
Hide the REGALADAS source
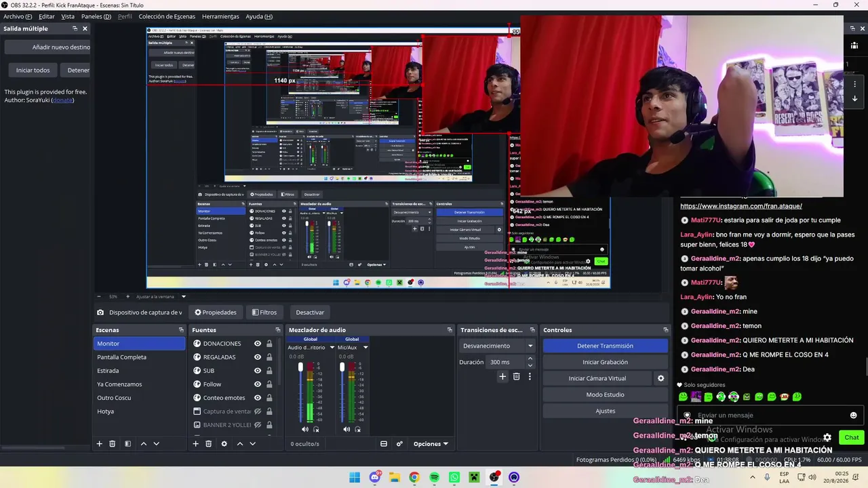click(258, 357)
